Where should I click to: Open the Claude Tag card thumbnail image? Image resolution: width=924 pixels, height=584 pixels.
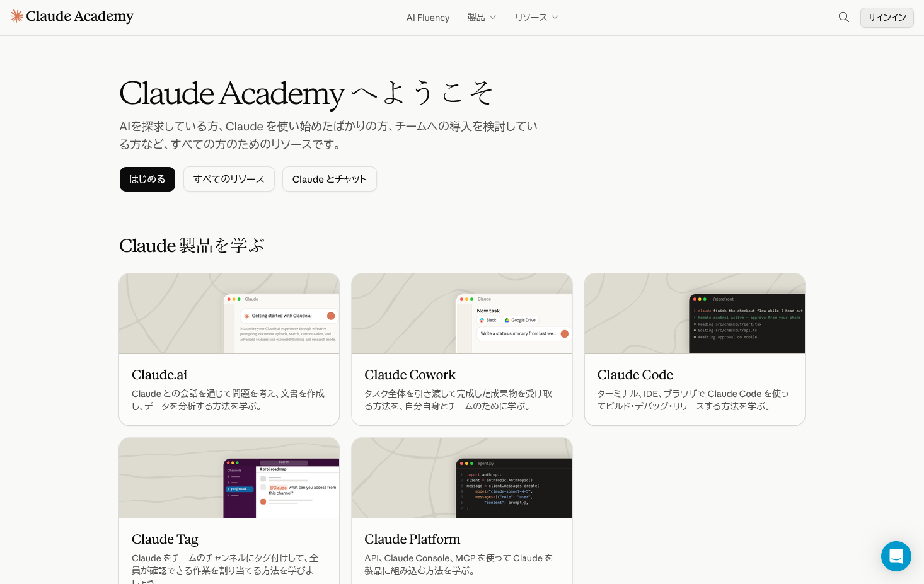(x=229, y=478)
